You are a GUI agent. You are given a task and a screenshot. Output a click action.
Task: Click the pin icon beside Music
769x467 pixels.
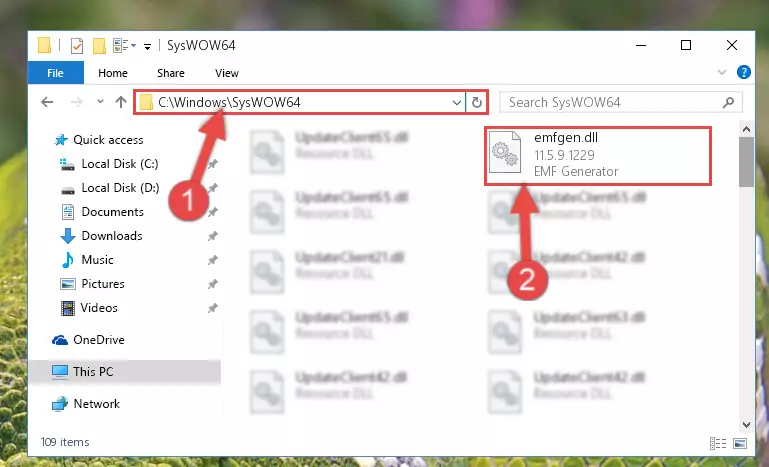point(212,260)
